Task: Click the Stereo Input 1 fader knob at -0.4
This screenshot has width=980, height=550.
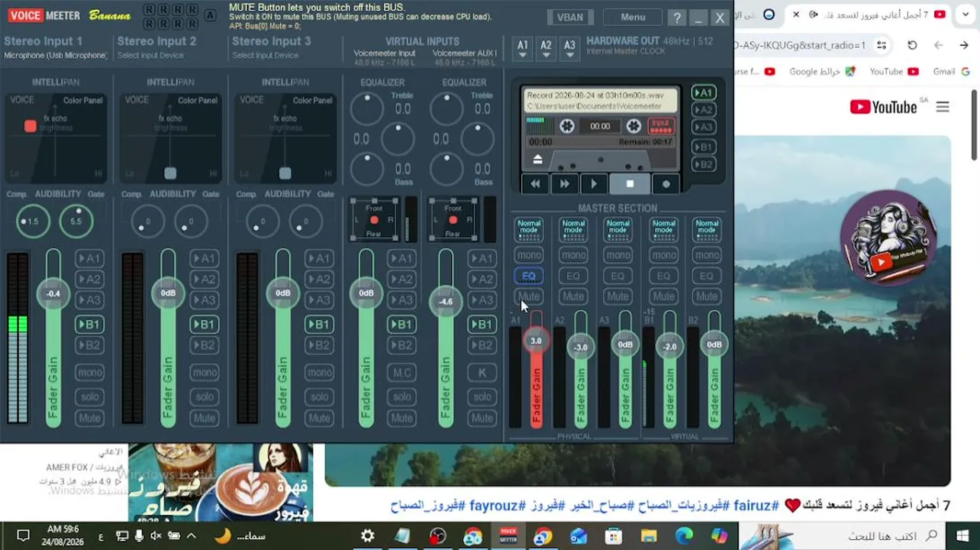Action: coord(53,294)
